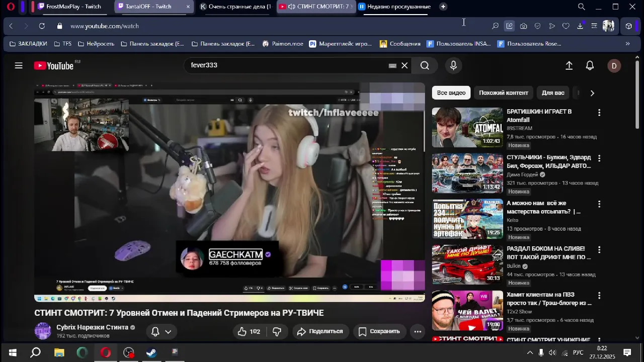Open Сообщения bookmark
Image resolution: width=644 pixels, height=362 pixels.
pyautogui.click(x=400, y=44)
